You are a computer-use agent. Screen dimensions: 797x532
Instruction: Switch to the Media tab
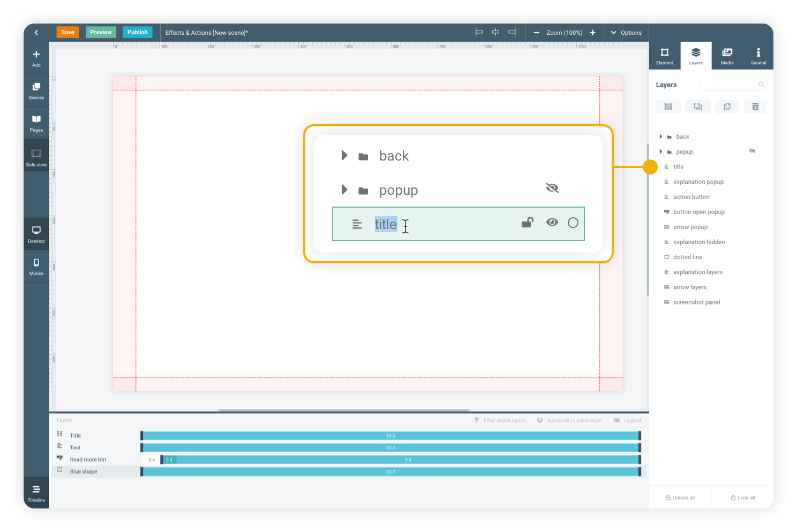727,56
